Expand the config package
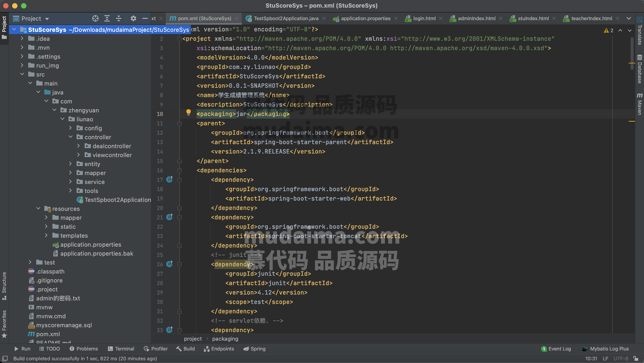644x363 pixels. point(70,128)
